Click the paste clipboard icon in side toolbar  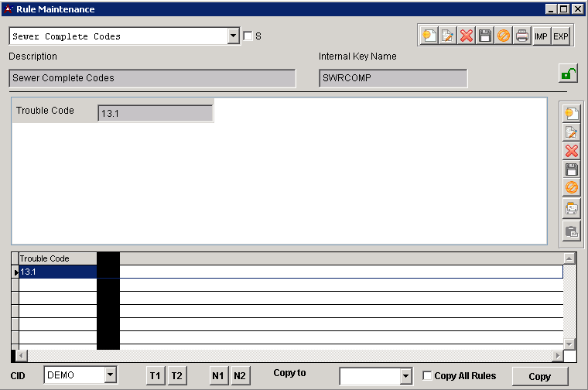[x=572, y=231]
